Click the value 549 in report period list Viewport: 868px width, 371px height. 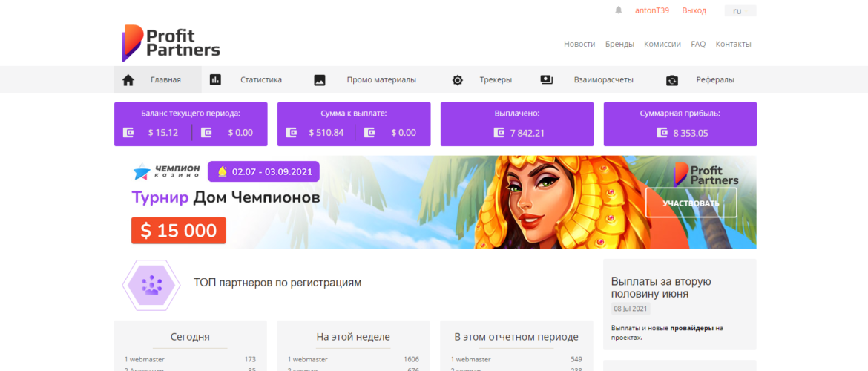click(x=576, y=359)
